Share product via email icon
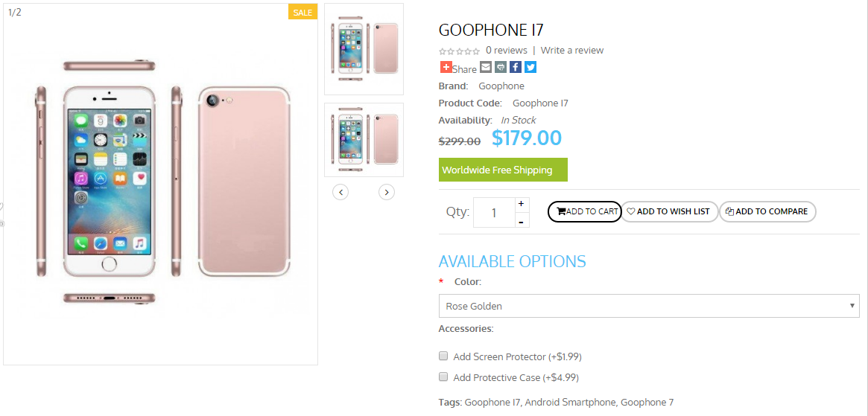The width and height of the screenshot is (868, 416). (486, 67)
